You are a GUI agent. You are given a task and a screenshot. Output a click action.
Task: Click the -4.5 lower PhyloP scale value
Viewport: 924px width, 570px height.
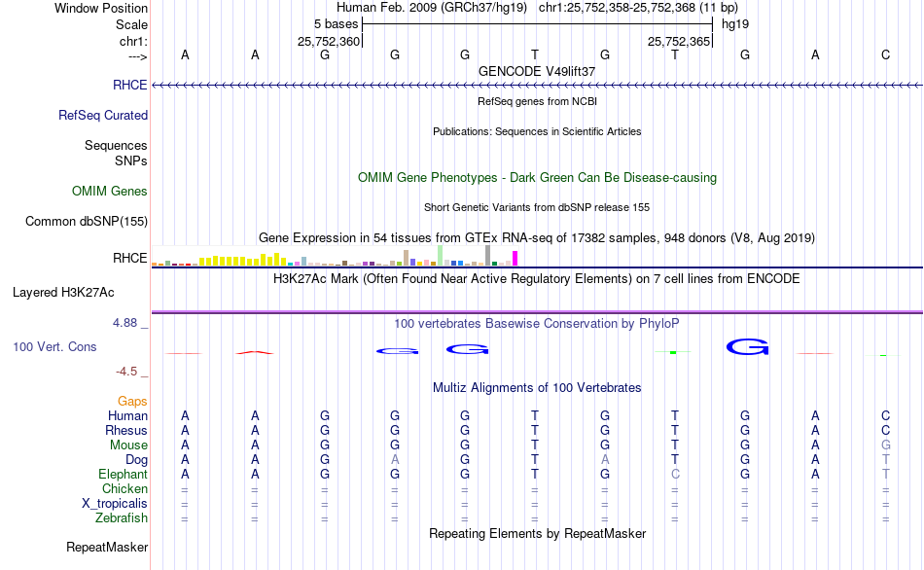click(126, 372)
